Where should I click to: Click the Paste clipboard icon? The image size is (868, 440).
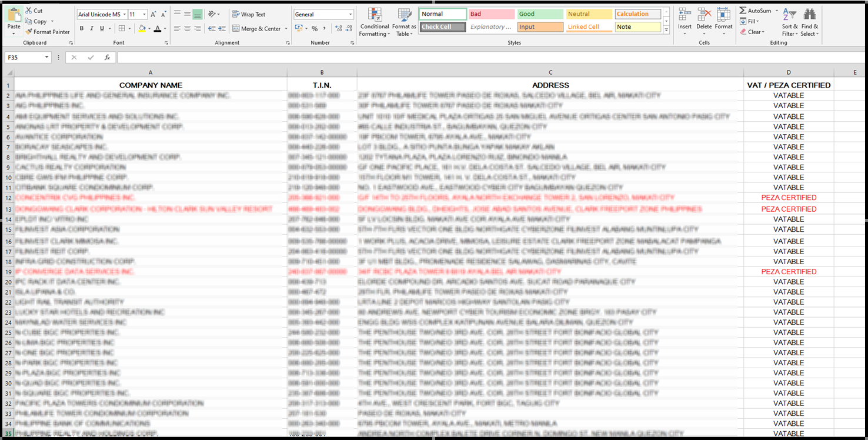[14, 16]
